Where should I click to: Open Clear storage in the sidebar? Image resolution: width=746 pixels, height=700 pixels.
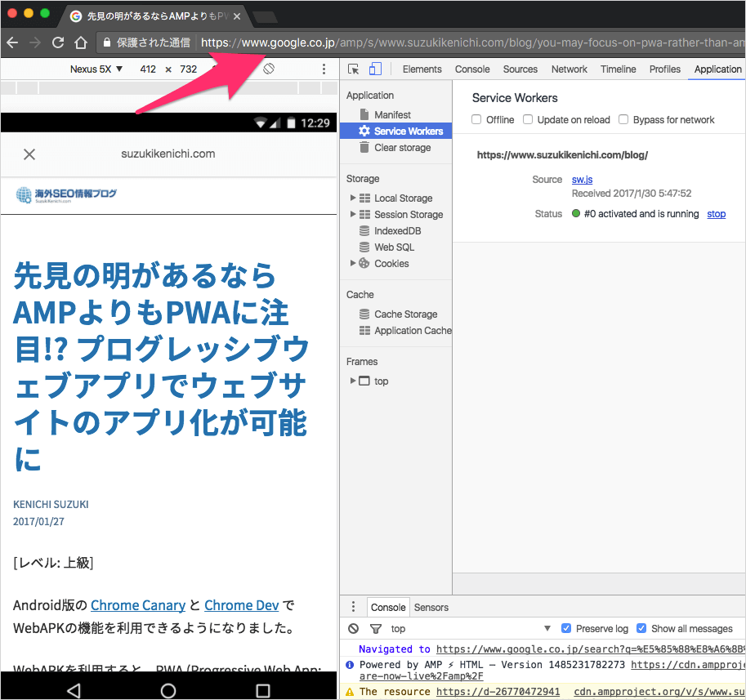(395, 147)
